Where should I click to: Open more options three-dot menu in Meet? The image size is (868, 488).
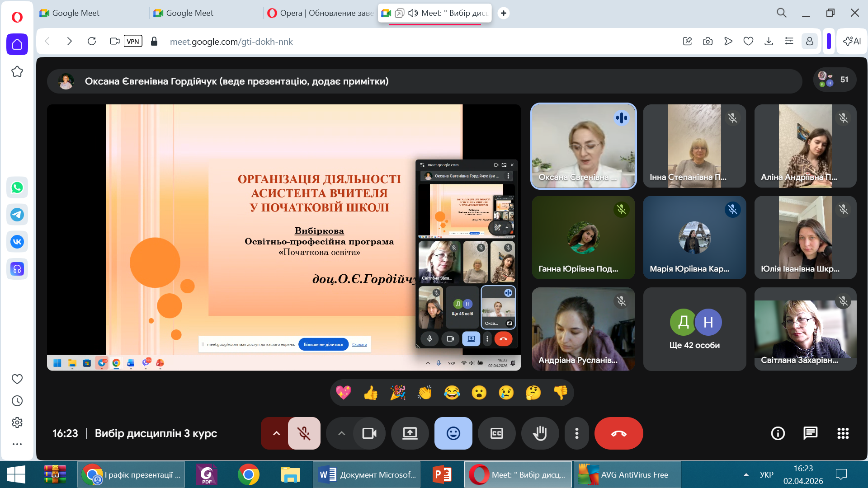577,433
